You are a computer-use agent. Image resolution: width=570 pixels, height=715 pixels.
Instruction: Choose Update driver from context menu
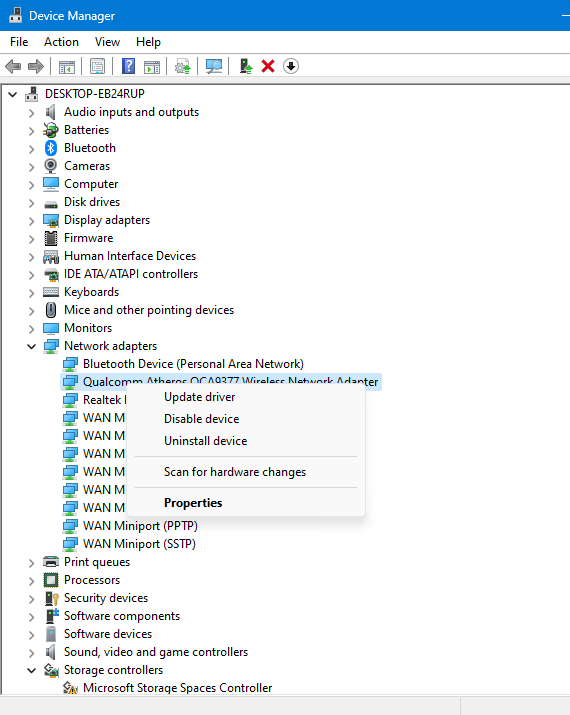pos(245,397)
